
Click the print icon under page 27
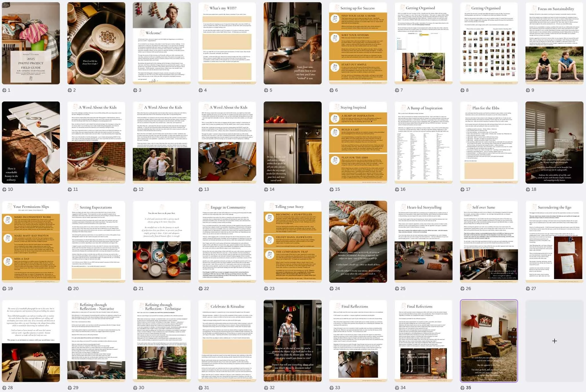(528, 289)
